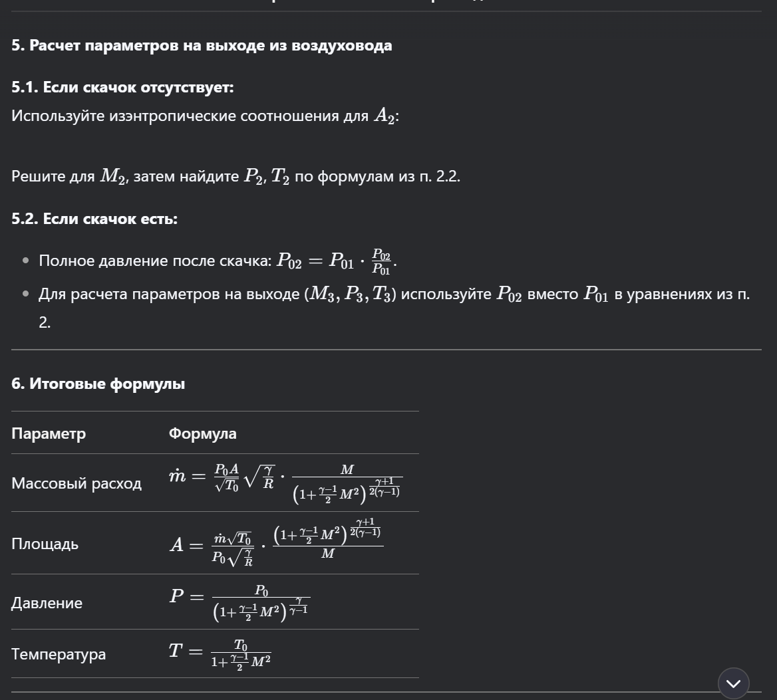Viewport: 777px width, 700px height.
Task: Click the A2 symbol after "соотношения для"
Action: click(385, 116)
